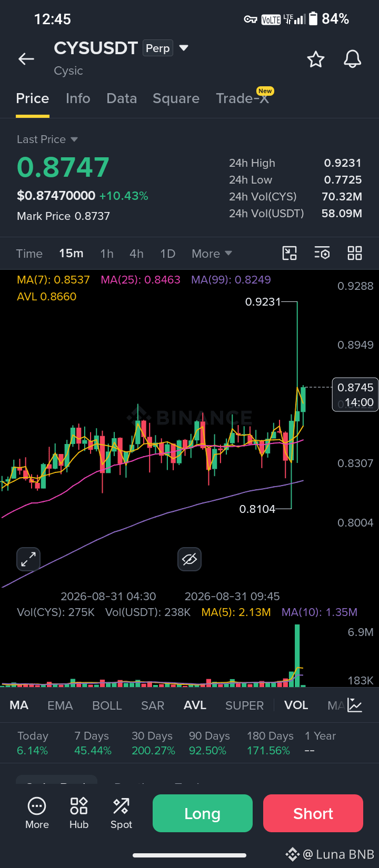Click the volume MA(5): 2.13M label
379x868 pixels.
(236, 612)
